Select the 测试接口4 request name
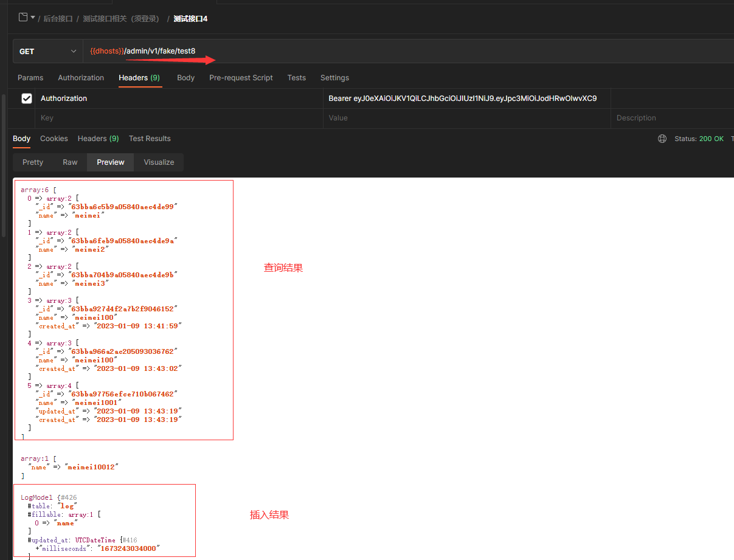The image size is (734, 560). tap(190, 19)
